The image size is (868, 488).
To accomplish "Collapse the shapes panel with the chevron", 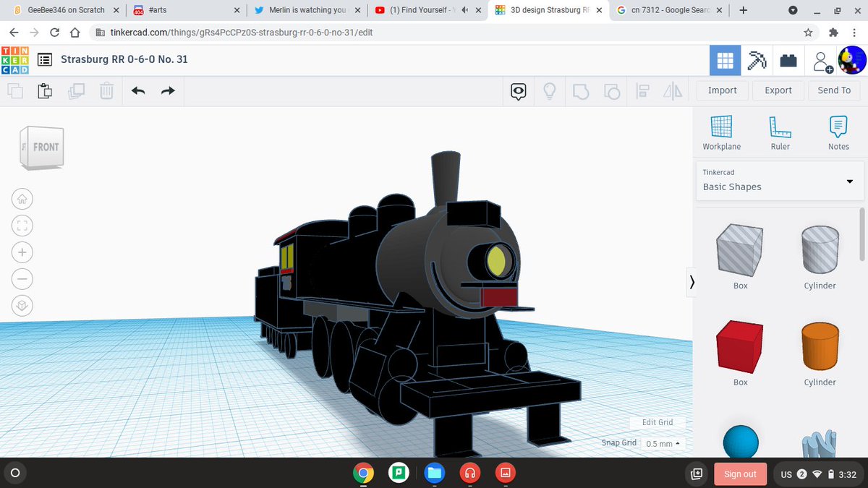I will 692,282.
